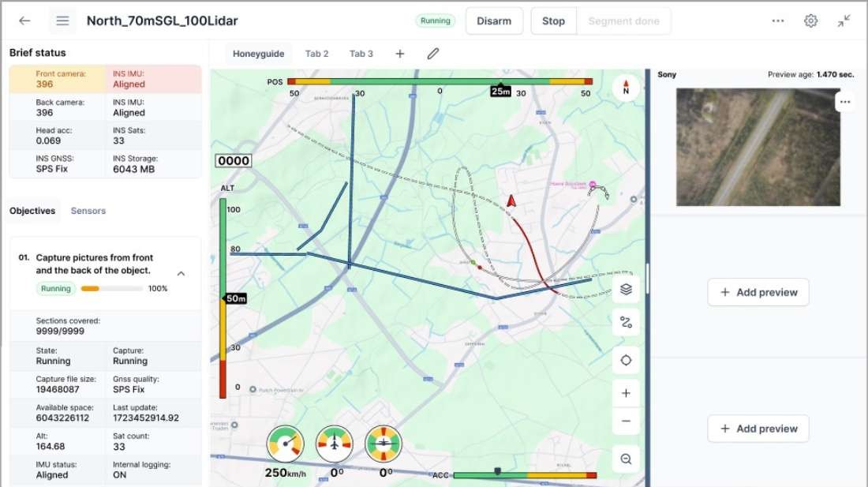
Task: Click the 25m position marker label
Action: (x=500, y=91)
